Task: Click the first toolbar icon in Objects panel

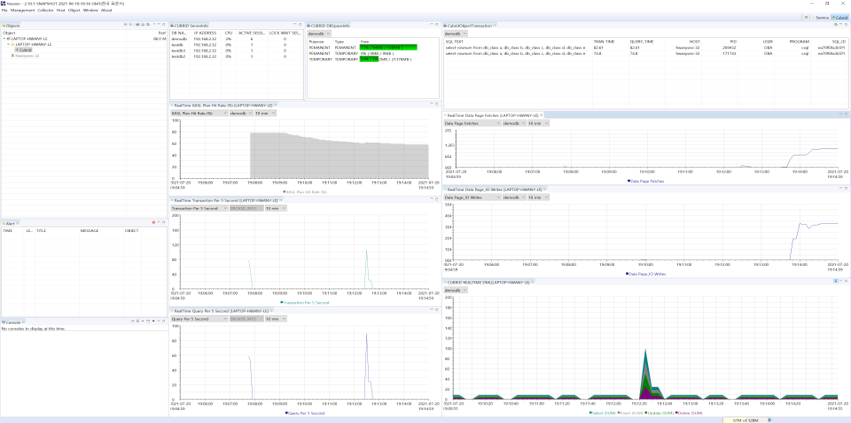Action: (x=125, y=25)
